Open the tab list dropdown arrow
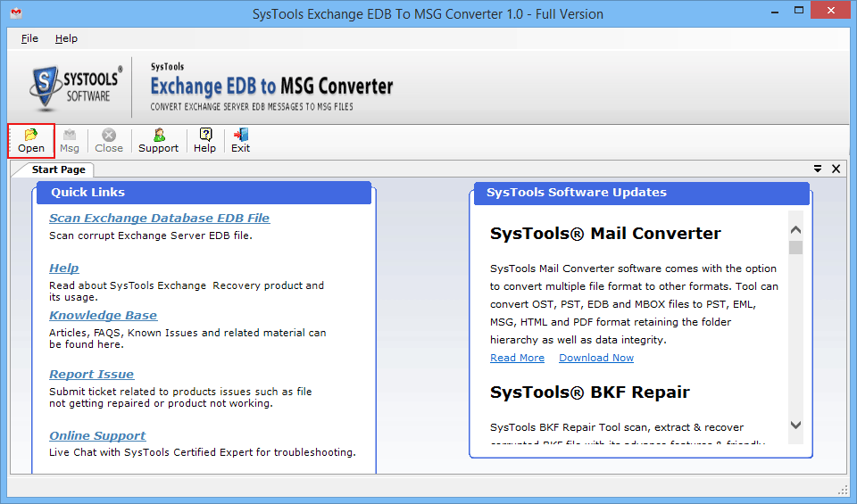The image size is (857, 504). pos(818,169)
